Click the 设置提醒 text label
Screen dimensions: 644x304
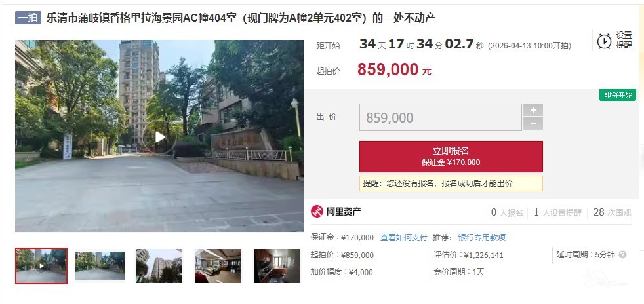(x=624, y=41)
